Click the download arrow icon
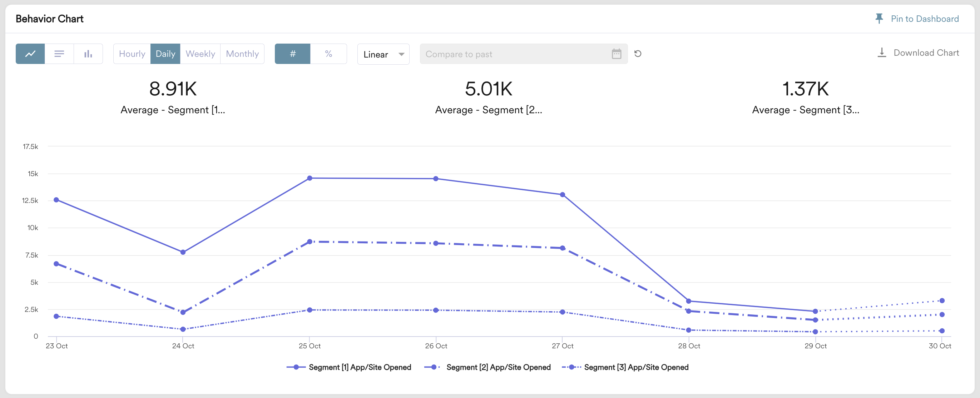Image resolution: width=980 pixels, height=398 pixels. pos(881,53)
